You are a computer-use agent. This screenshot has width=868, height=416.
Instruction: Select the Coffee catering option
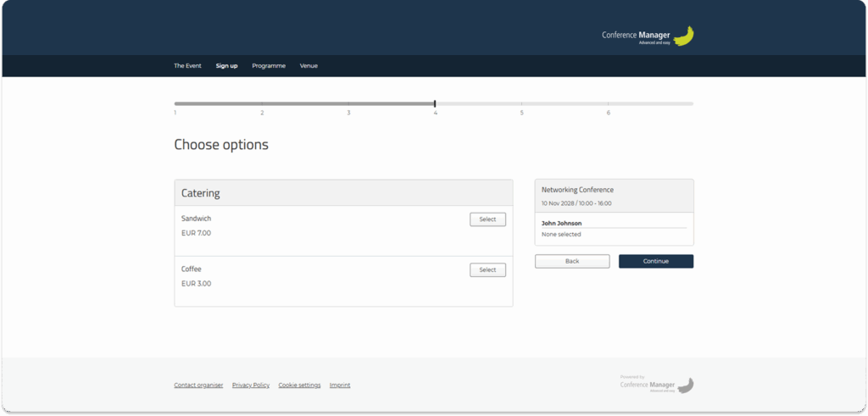pyautogui.click(x=487, y=270)
